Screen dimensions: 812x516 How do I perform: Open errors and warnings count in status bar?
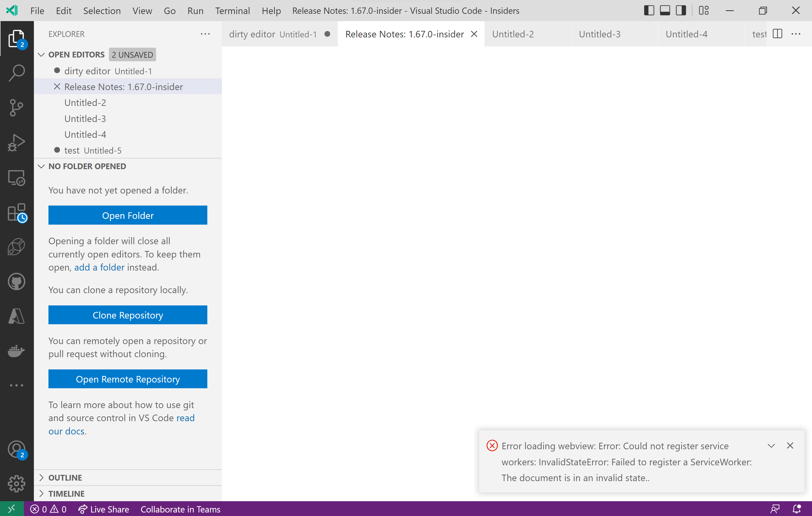(x=48, y=509)
